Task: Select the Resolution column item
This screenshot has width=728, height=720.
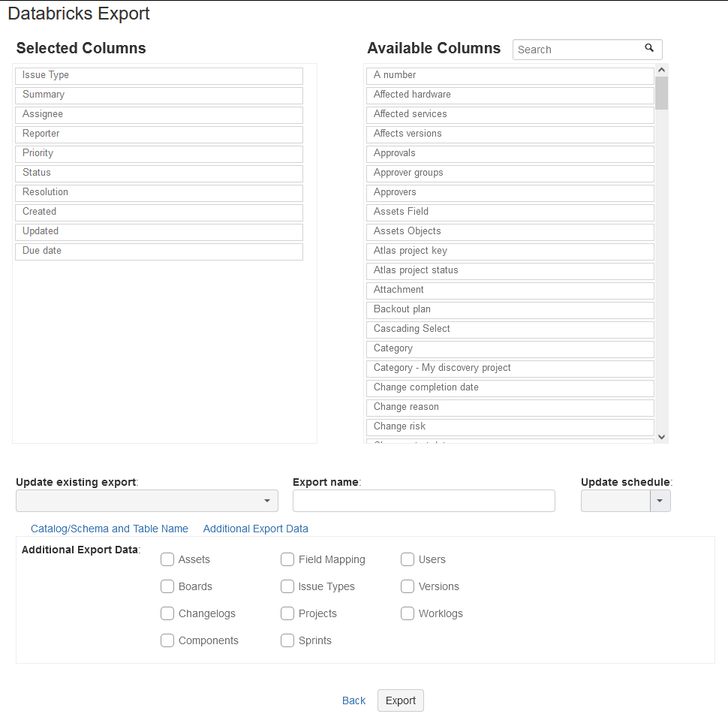Action: pos(159,193)
